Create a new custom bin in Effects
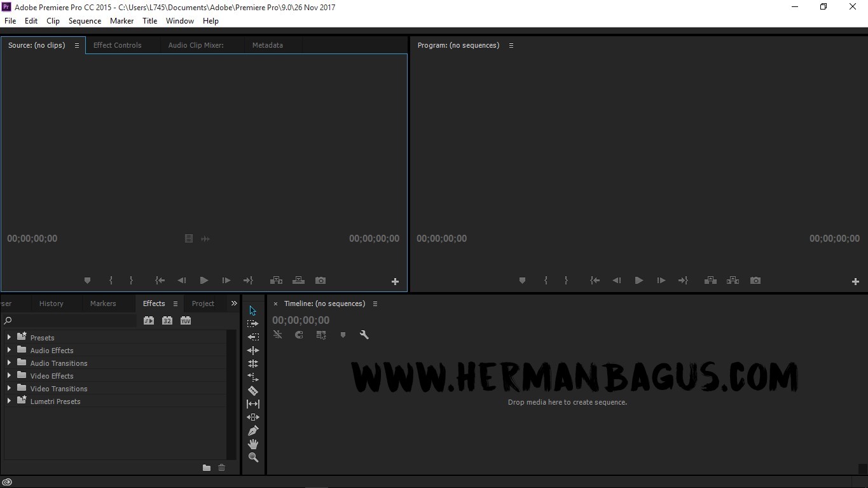Screen dimensions: 868x488 tap(207, 468)
